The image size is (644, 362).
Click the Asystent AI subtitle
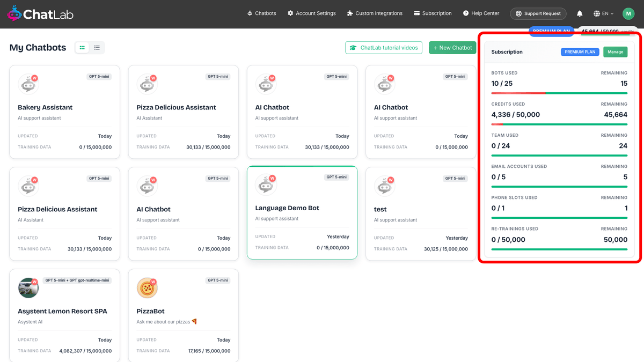29,322
